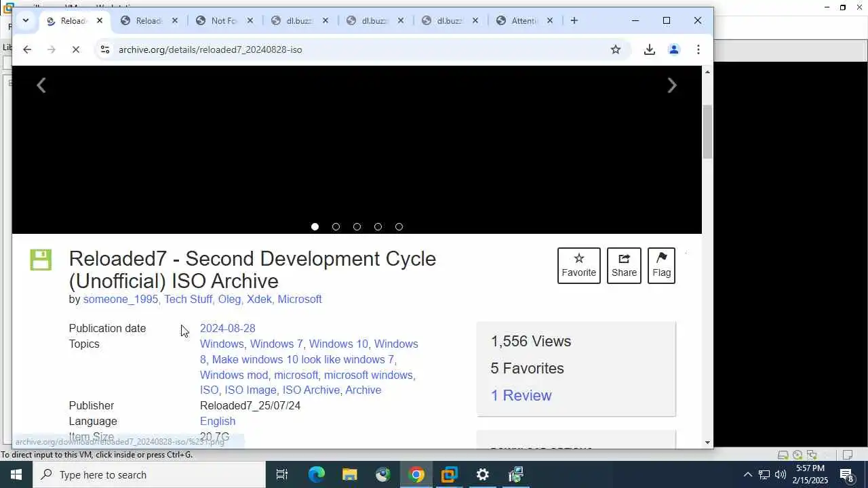Image resolution: width=868 pixels, height=488 pixels.
Task: Close the Not Found tab
Action: [250, 20]
